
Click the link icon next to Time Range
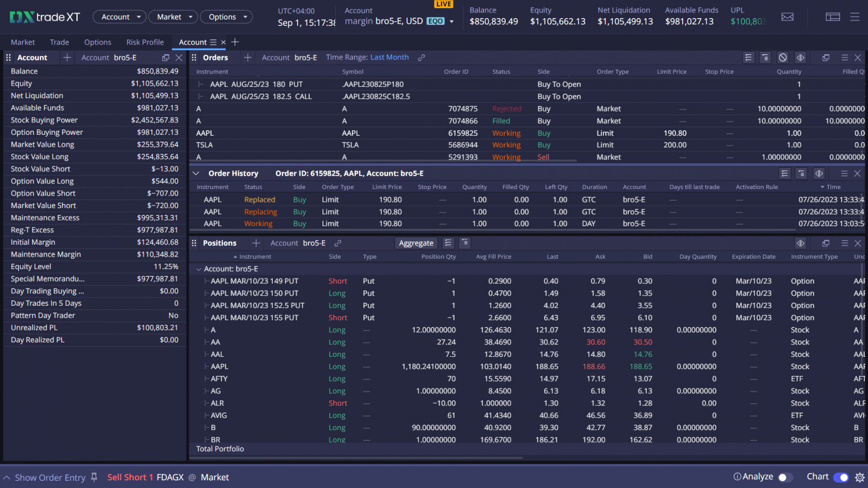click(x=421, y=57)
